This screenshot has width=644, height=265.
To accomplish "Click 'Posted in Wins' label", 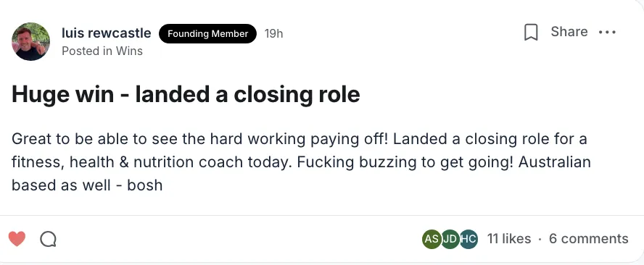I will pyautogui.click(x=102, y=51).
